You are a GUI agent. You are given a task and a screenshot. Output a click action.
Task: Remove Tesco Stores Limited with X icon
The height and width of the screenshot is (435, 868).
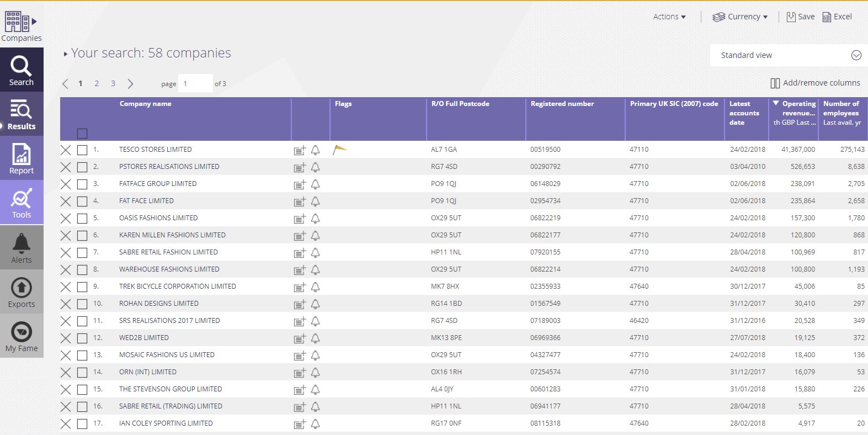point(66,150)
